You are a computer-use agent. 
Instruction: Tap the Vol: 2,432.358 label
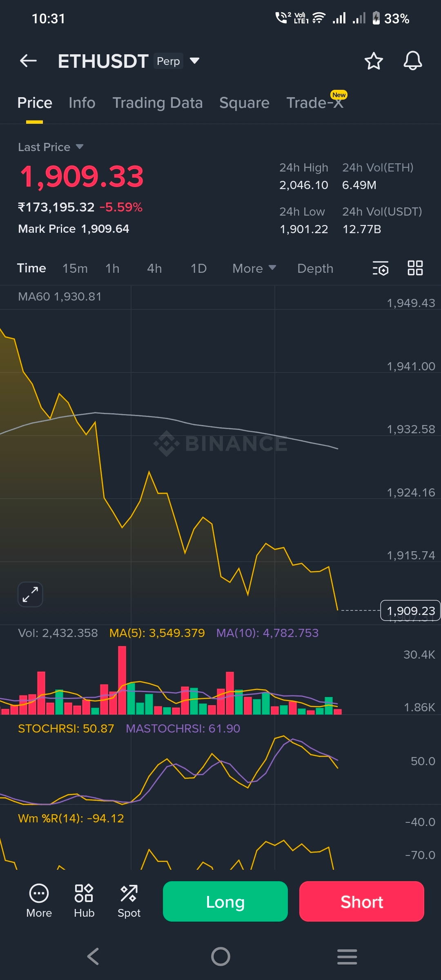click(x=58, y=633)
